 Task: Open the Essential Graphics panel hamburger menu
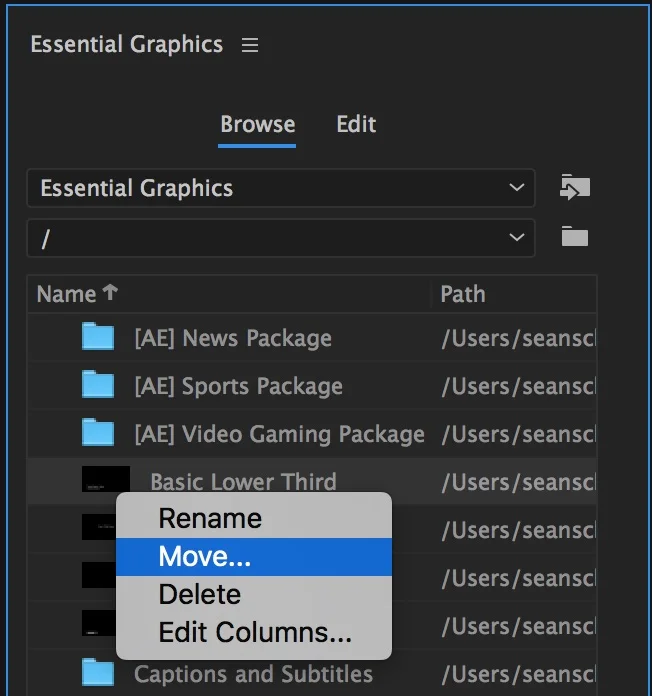tap(250, 45)
